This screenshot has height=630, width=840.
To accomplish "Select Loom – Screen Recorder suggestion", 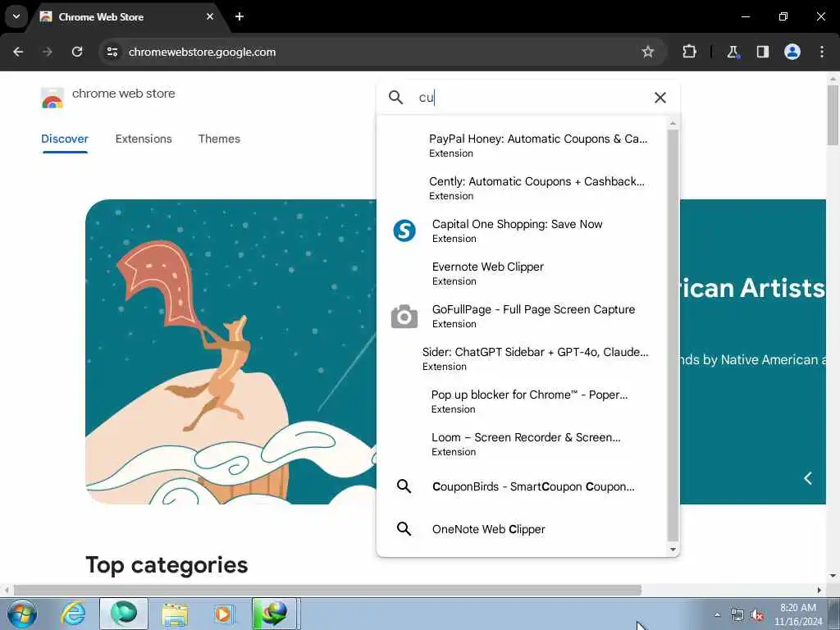I will click(x=523, y=444).
